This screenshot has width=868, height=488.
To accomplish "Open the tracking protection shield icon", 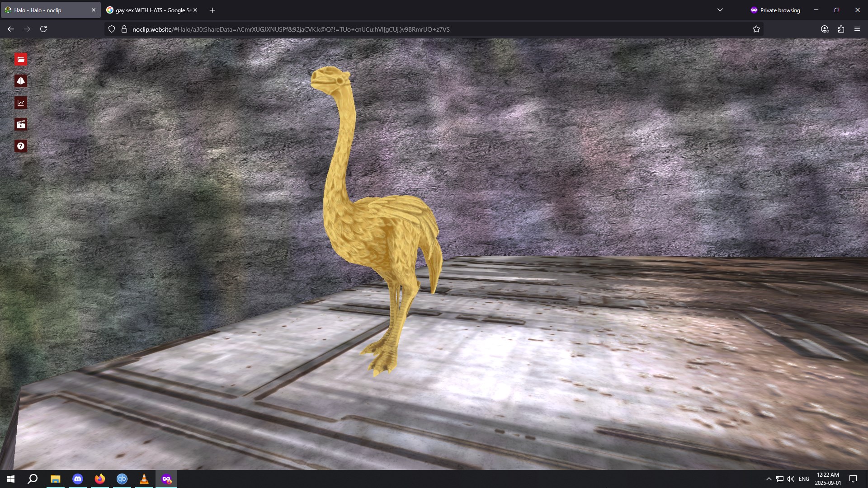I will tap(112, 29).
